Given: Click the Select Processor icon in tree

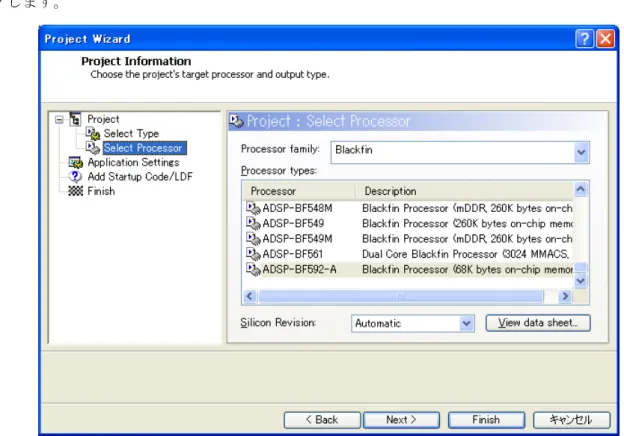Looking at the screenshot, I should tap(93, 148).
